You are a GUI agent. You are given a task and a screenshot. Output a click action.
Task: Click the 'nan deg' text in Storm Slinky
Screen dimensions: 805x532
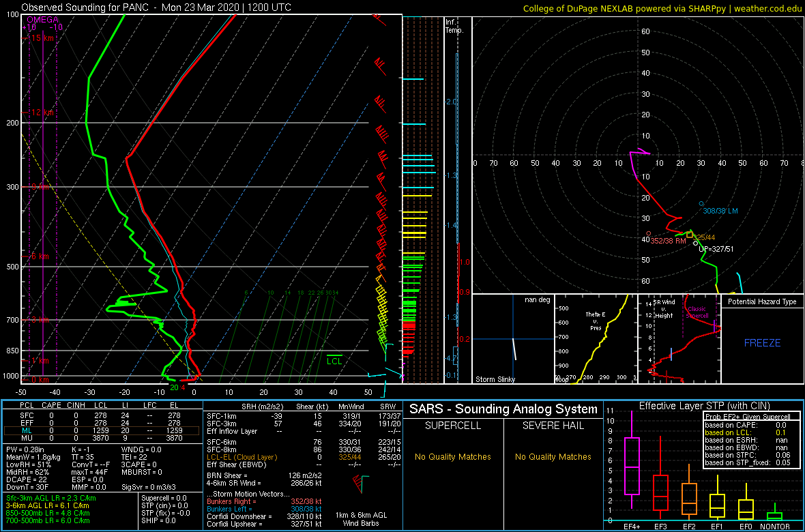click(x=536, y=300)
